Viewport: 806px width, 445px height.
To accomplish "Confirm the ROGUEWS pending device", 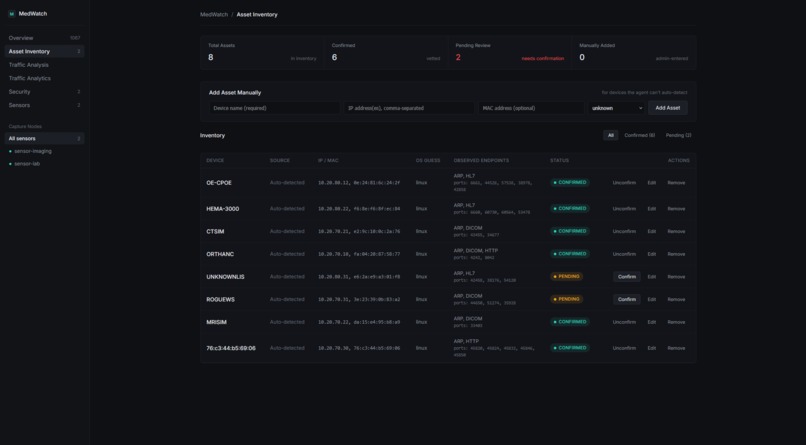I will (627, 299).
